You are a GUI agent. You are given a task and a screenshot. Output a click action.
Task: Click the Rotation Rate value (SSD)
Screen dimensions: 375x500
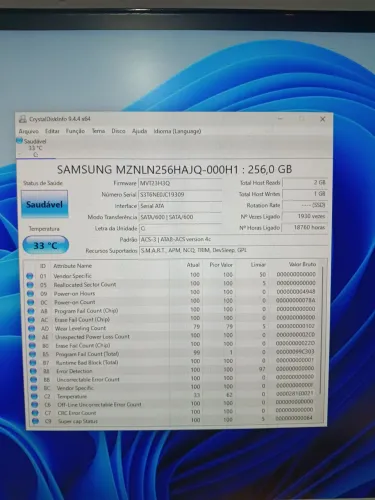coord(305,205)
